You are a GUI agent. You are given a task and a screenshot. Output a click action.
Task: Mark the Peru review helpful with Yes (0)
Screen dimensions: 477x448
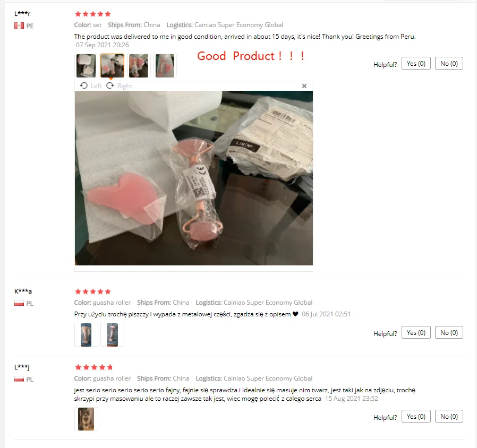(416, 64)
